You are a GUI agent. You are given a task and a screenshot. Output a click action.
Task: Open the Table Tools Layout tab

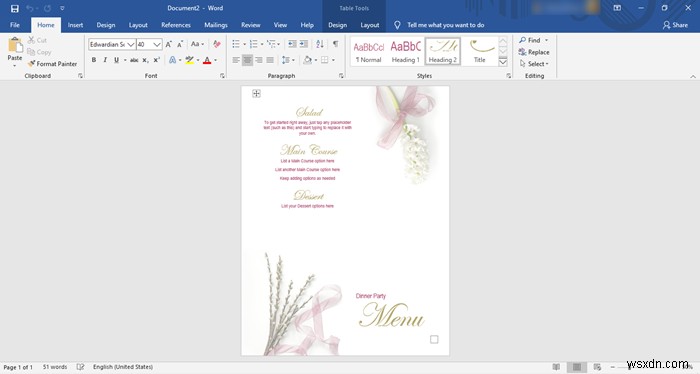[x=370, y=25]
